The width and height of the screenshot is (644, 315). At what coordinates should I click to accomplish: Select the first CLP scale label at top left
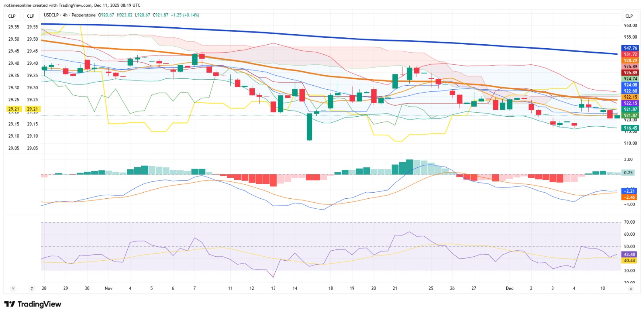click(x=12, y=16)
